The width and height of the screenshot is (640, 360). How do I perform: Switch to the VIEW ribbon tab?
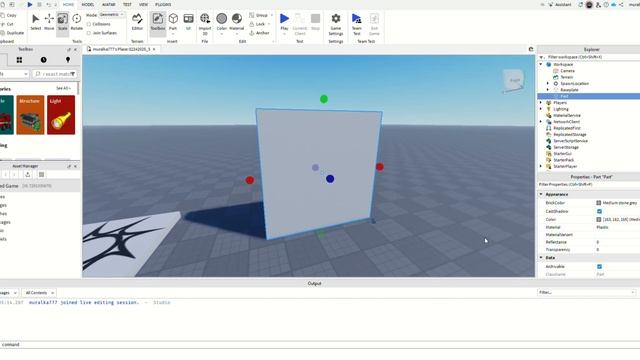(143, 4)
